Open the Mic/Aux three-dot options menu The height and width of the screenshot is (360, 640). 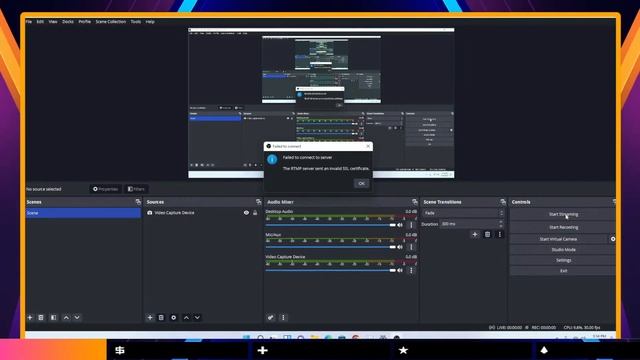[x=411, y=247]
